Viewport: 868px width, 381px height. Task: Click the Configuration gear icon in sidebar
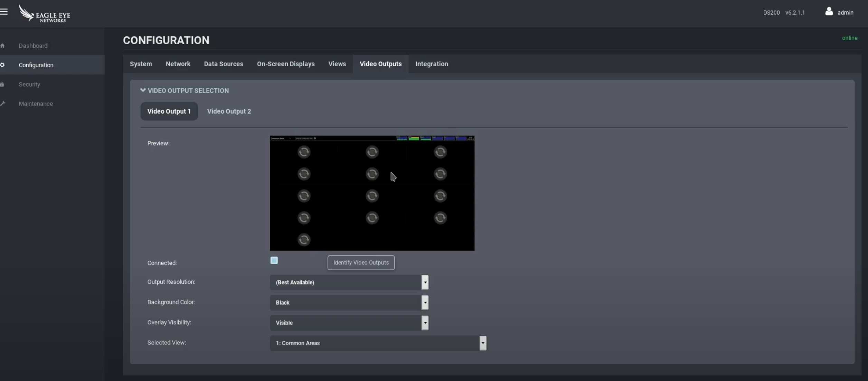(3, 65)
